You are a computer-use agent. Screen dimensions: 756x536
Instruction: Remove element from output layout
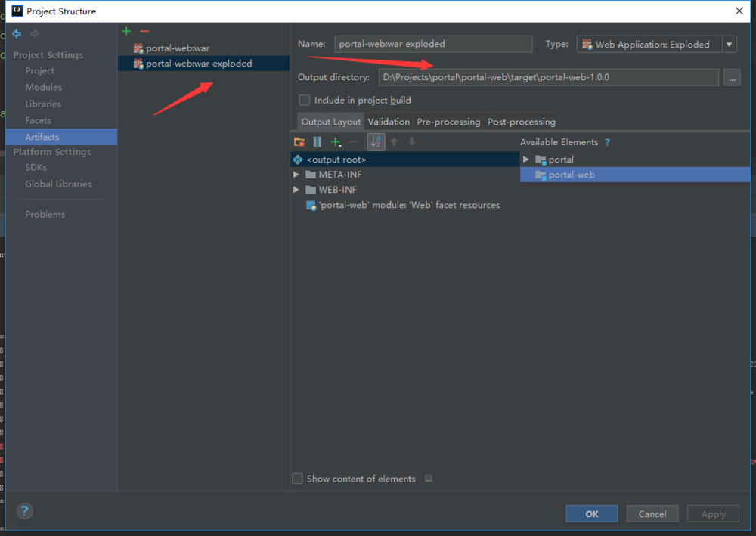pyautogui.click(x=353, y=141)
